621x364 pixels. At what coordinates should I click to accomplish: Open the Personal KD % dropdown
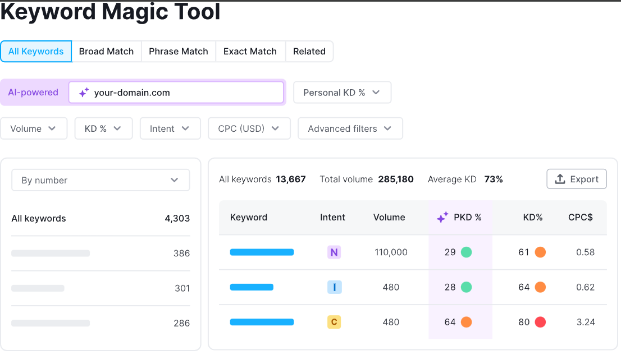[x=342, y=92]
